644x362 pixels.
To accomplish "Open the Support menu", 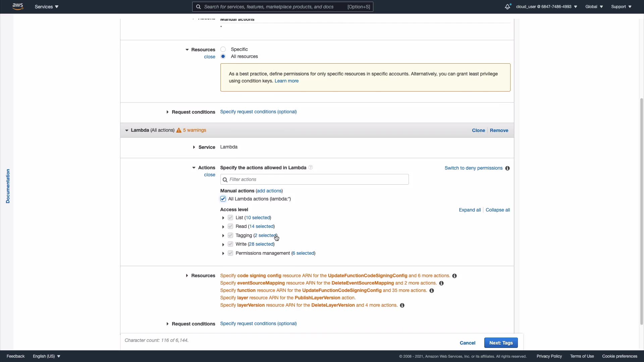I will click(621, 7).
